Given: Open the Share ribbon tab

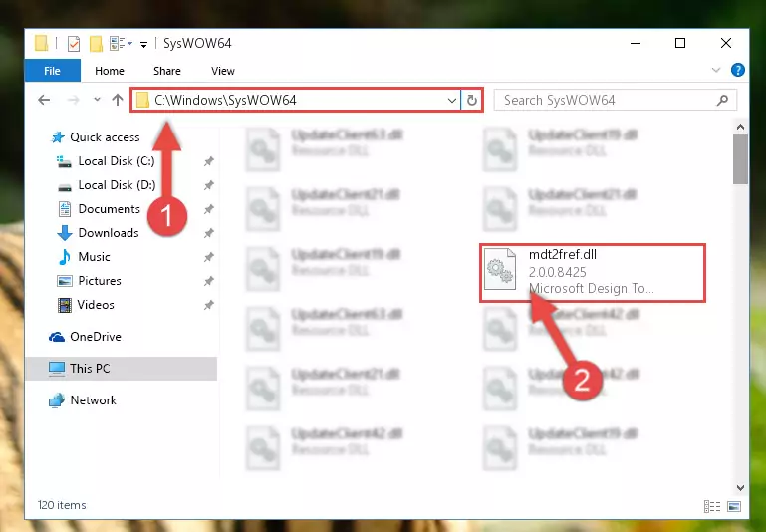Looking at the screenshot, I should click(x=167, y=71).
